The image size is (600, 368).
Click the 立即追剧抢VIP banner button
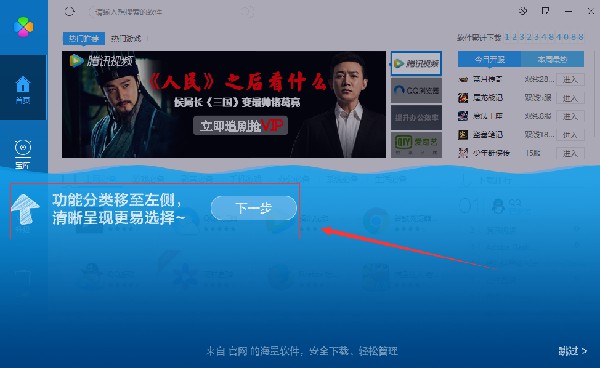pyautogui.click(x=240, y=125)
